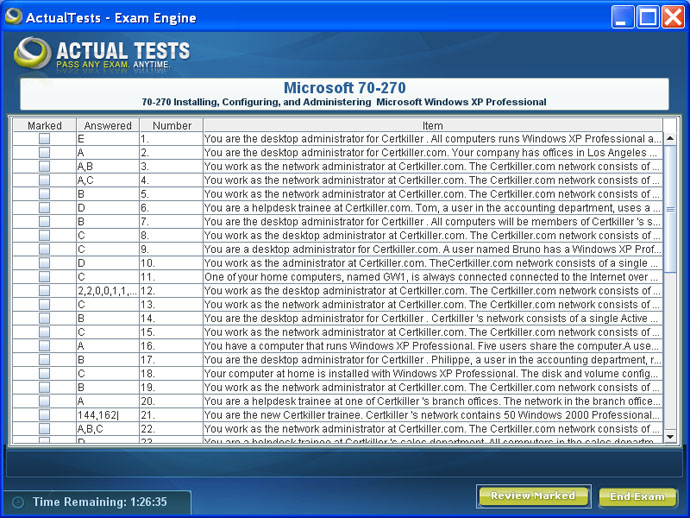Click answer cell 'A,B' in row 3
This screenshot has height=518, width=690.
point(108,166)
